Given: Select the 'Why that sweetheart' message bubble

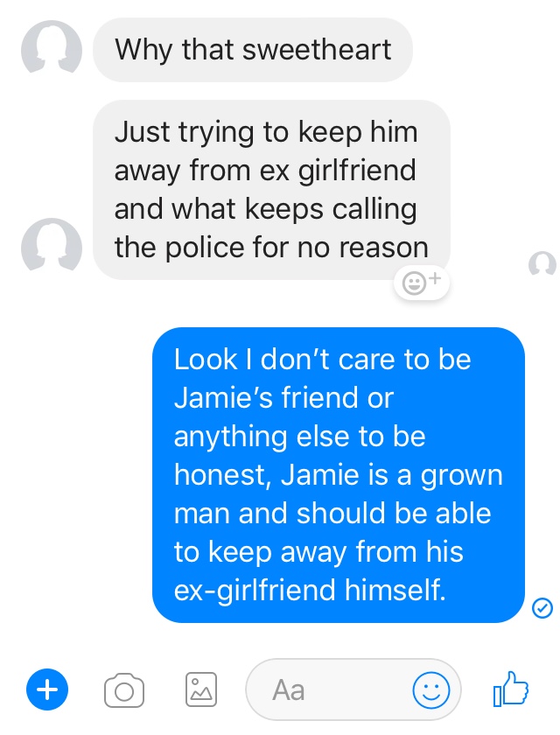Looking at the screenshot, I should [x=253, y=50].
